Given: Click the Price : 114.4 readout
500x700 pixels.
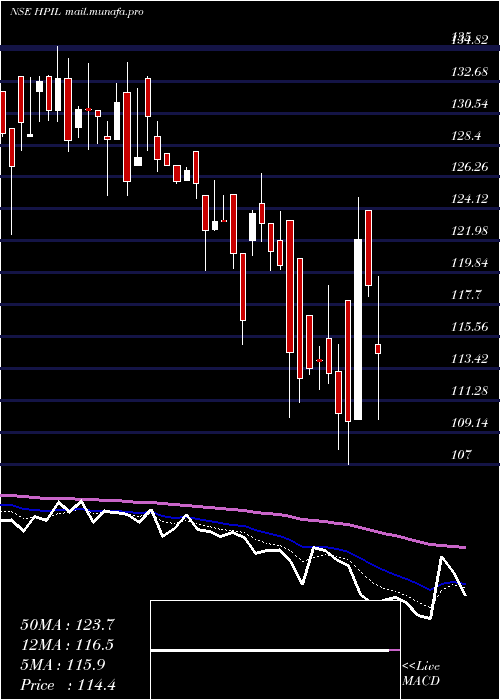Looking at the screenshot, I should (68, 685).
